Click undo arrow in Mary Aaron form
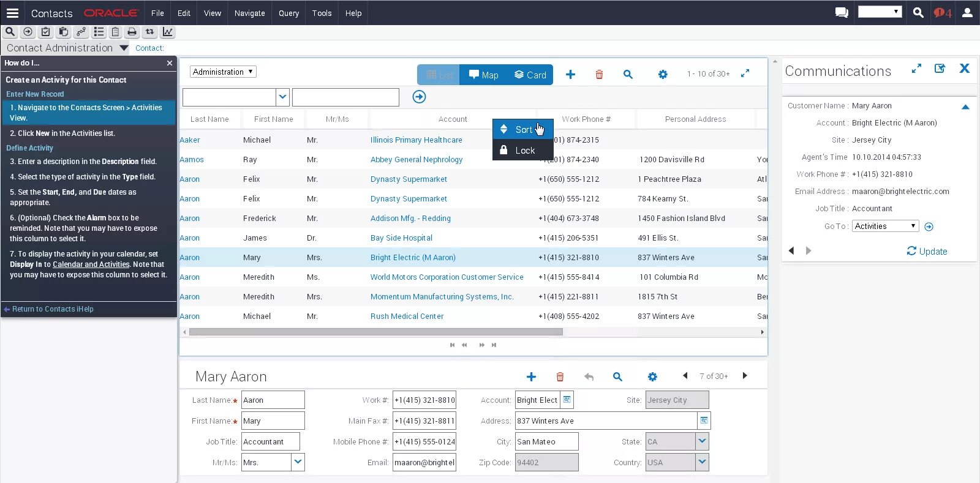 click(x=589, y=376)
